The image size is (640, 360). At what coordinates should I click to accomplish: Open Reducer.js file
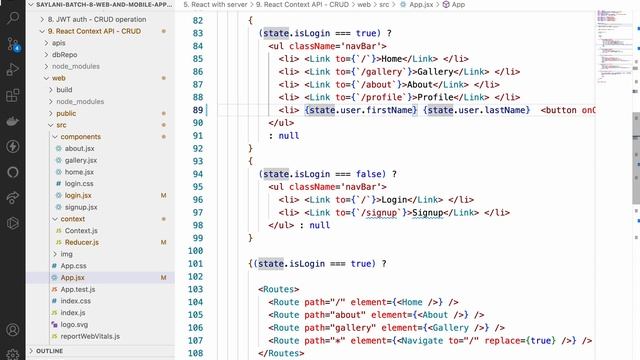point(82,242)
